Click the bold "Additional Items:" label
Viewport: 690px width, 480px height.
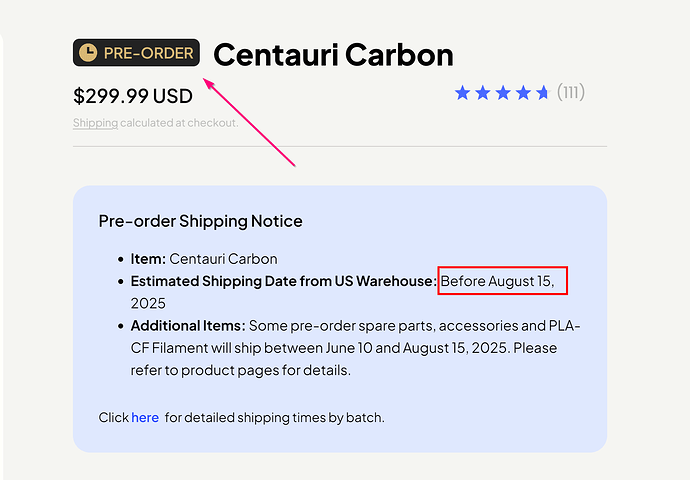188,325
